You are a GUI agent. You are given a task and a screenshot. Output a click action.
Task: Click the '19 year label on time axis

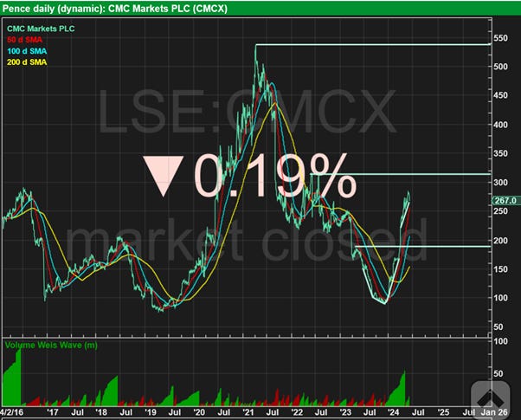151,412
